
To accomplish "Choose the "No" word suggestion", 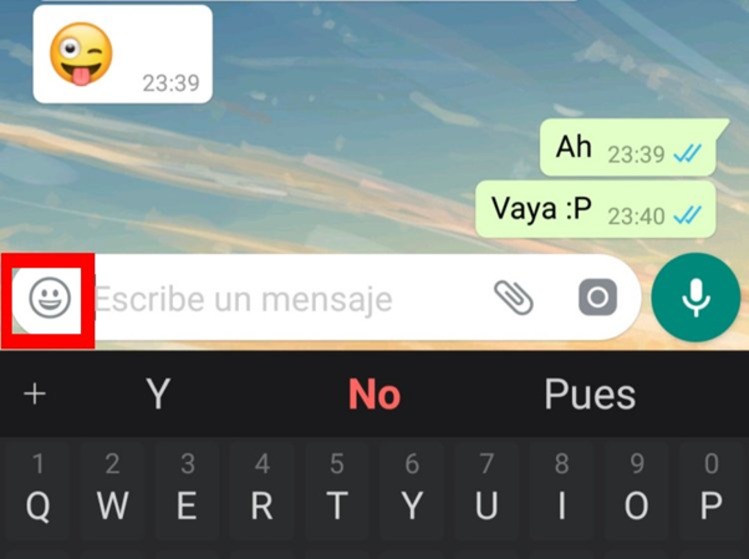I will [x=374, y=395].
